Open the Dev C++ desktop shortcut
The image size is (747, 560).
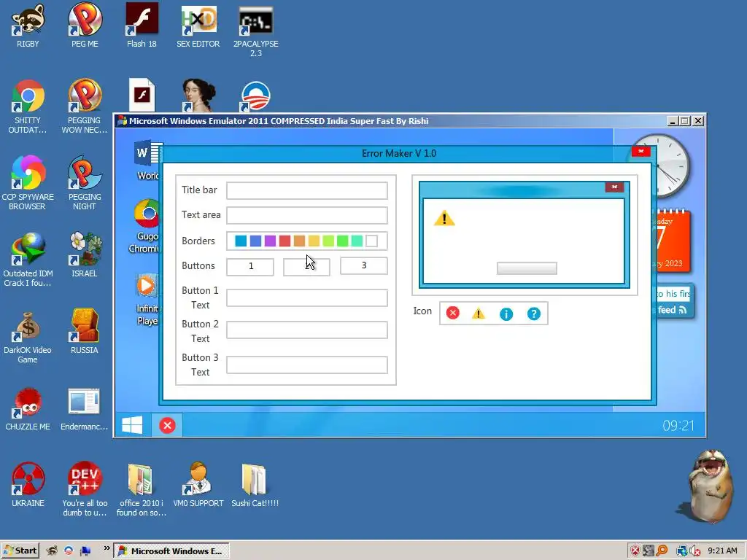pos(85,489)
